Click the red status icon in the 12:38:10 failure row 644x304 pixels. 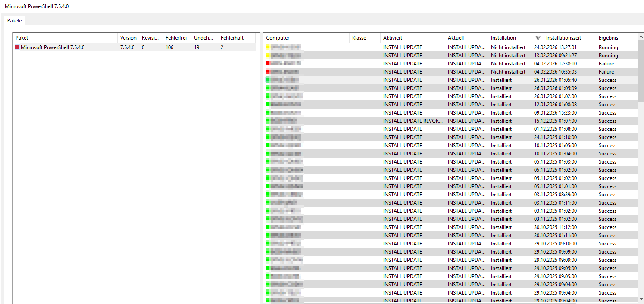tap(267, 64)
